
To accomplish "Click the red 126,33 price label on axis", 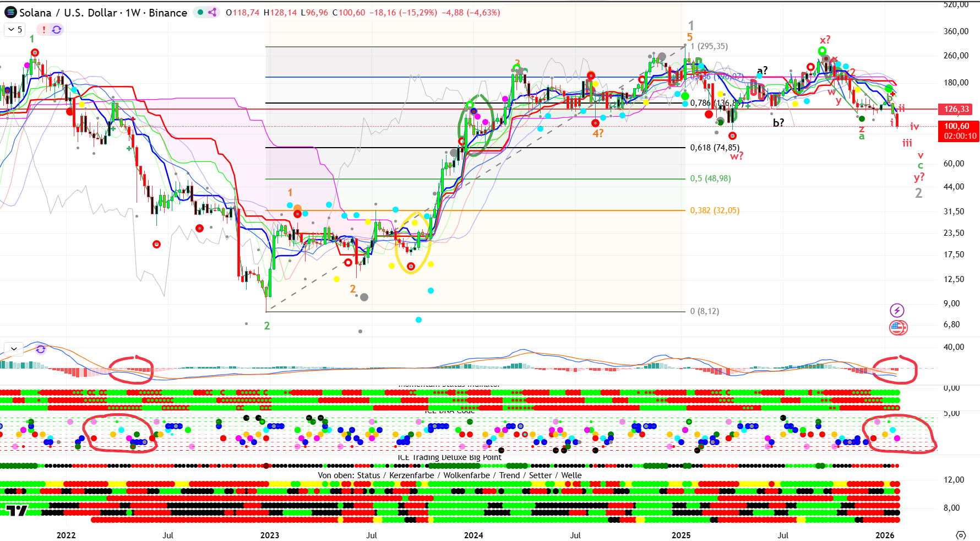I will pyautogui.click(x=956, y=109).
